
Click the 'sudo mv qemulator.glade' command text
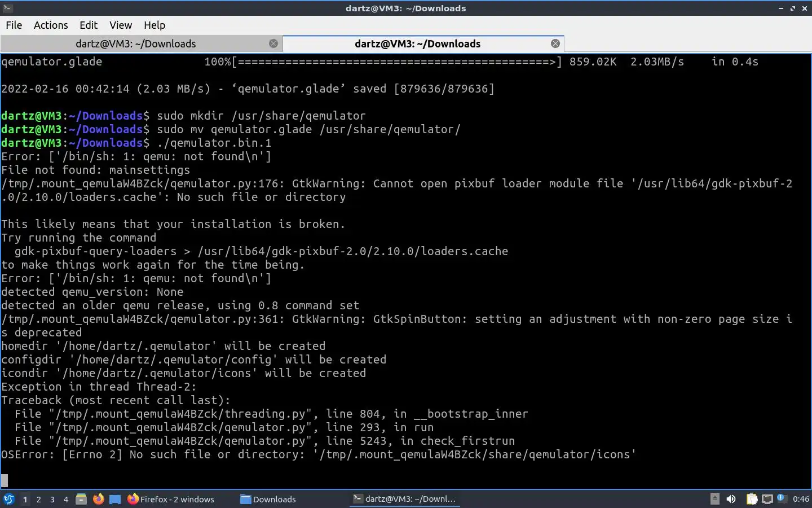coord(308,129)
